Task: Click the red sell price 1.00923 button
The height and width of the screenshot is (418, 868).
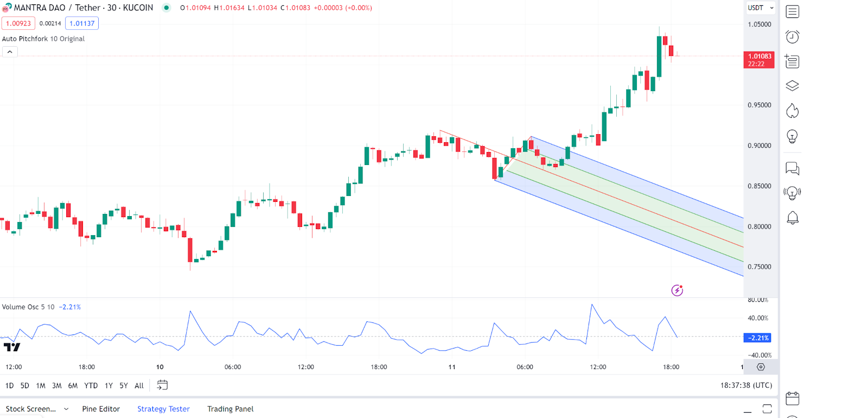Action: [18, 23]
